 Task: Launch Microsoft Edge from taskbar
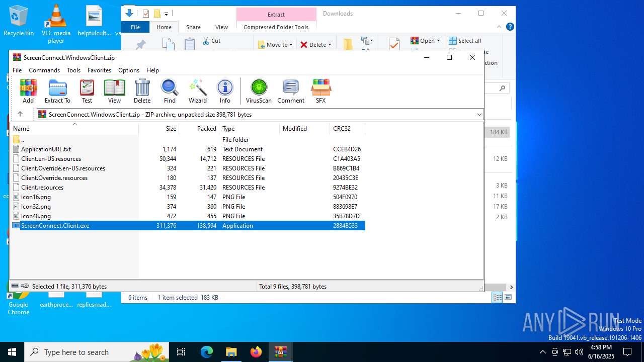click(x=207, y=352)
